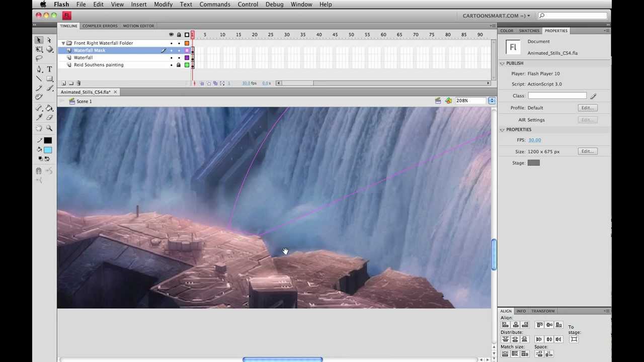Viewport: 644px width, 362px height.
Task: Toggle the To stage align button
Action: [574, 339]
